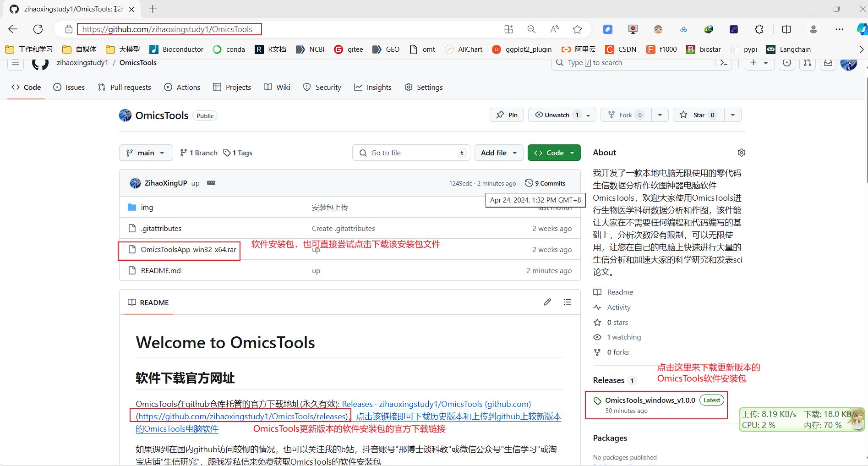
Task: Star the OmicsTools repository
Action: [698, 115]
